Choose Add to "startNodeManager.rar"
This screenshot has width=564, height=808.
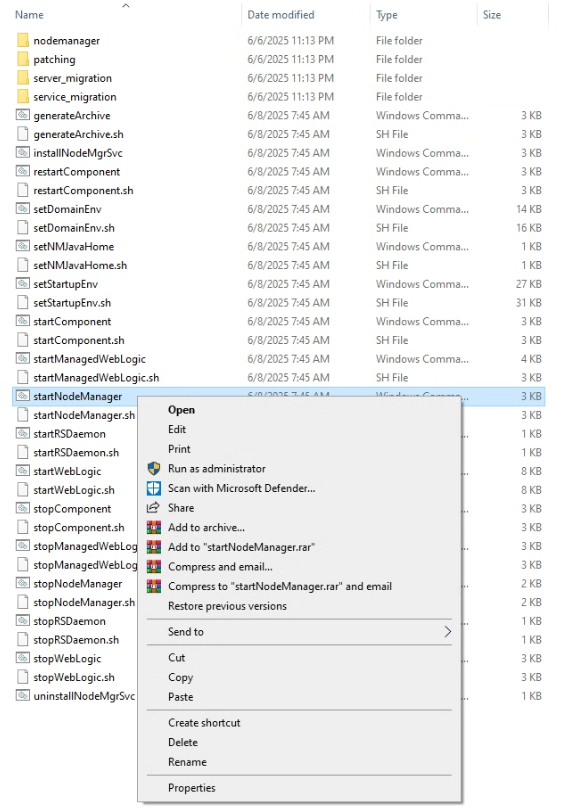point(241,547)
